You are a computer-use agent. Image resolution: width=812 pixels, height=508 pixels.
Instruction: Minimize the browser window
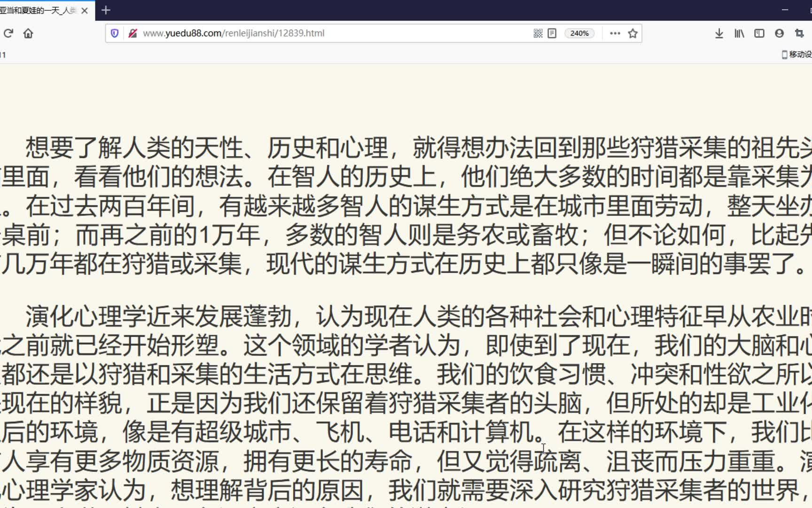click(x=785, y=10)
